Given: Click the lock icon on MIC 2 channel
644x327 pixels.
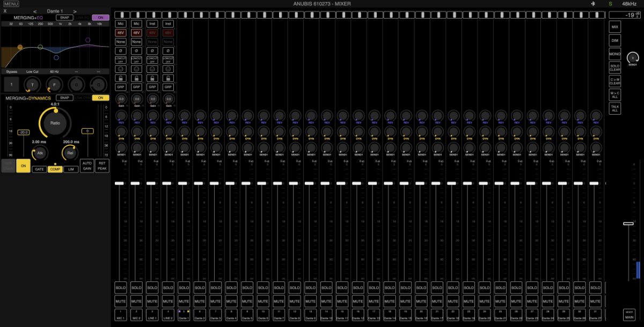Looking at the screenshot, I should [x=136, y=78].
